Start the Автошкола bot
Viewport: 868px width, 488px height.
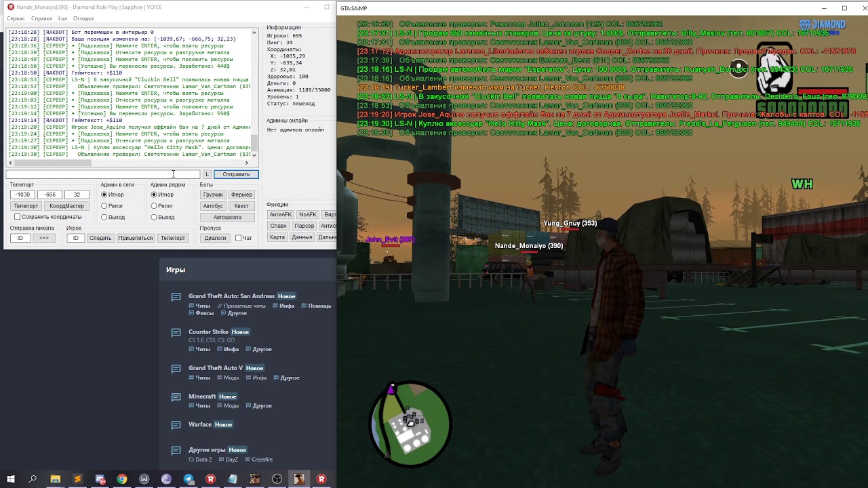pos(227,218)
